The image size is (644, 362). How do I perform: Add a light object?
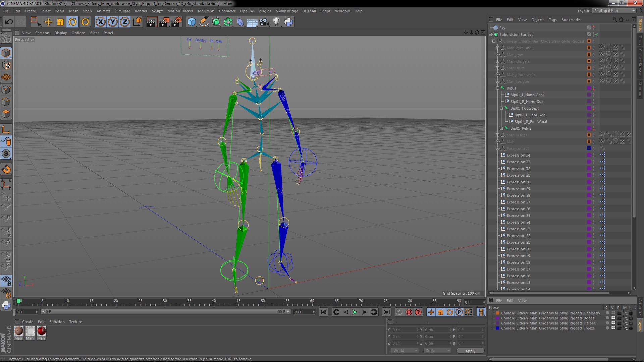276,22
